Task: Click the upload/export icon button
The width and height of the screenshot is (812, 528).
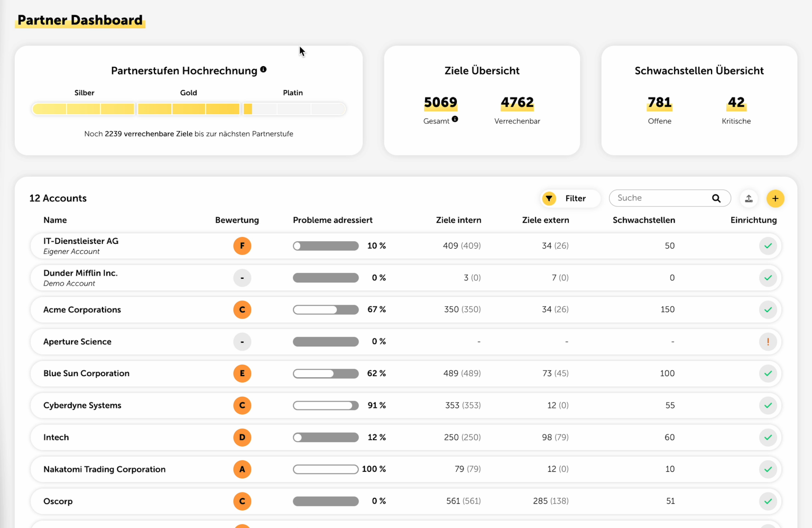Action: (x=749, y=198)
